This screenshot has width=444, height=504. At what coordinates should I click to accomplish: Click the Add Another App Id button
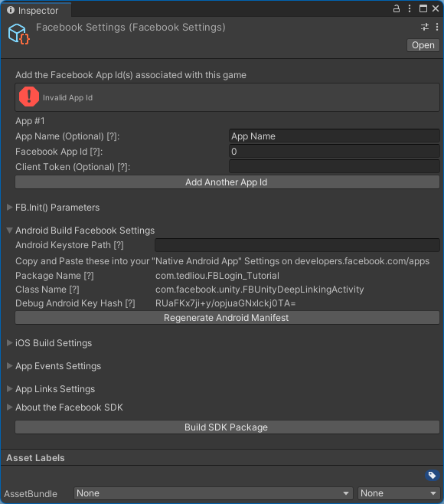[x=227, y=182]
